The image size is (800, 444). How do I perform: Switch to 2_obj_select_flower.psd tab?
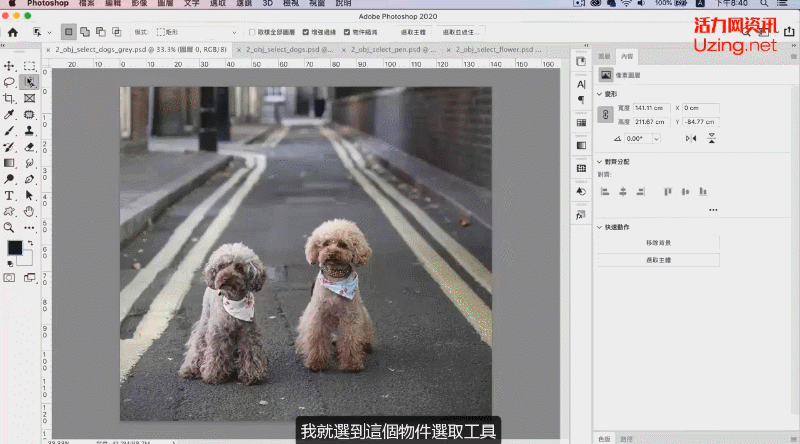498,50
